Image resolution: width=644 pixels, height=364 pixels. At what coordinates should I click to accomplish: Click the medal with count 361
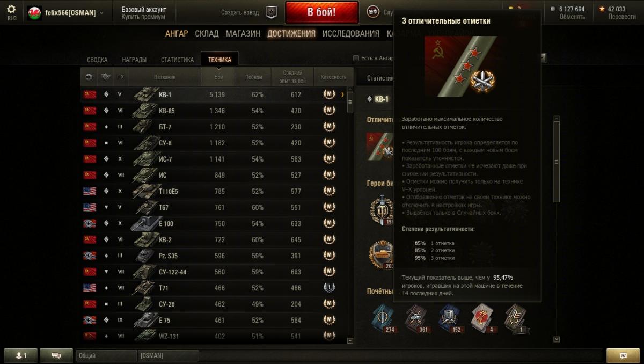point(416,318)
